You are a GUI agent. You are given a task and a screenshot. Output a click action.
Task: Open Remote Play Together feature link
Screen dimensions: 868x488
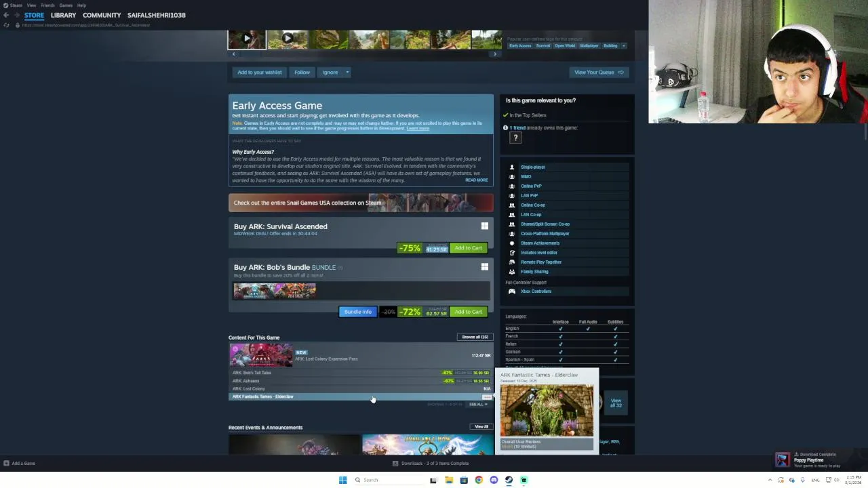541,262
